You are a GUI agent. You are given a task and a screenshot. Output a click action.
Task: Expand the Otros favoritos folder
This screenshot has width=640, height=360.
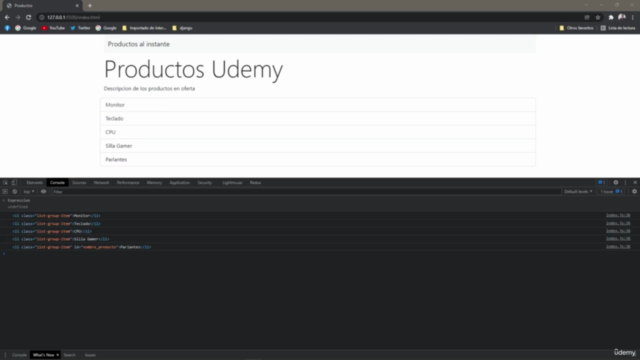[x=576, y=28]
